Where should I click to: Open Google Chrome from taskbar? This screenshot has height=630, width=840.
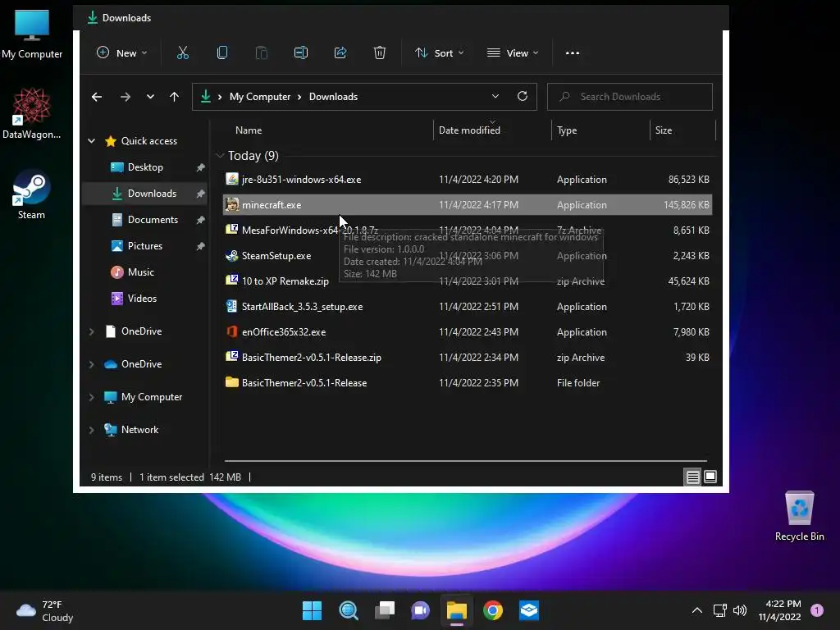click(493, 610)
